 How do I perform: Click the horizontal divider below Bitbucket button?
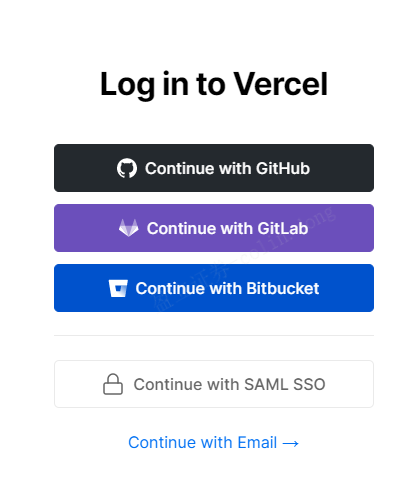click(214, 336)
